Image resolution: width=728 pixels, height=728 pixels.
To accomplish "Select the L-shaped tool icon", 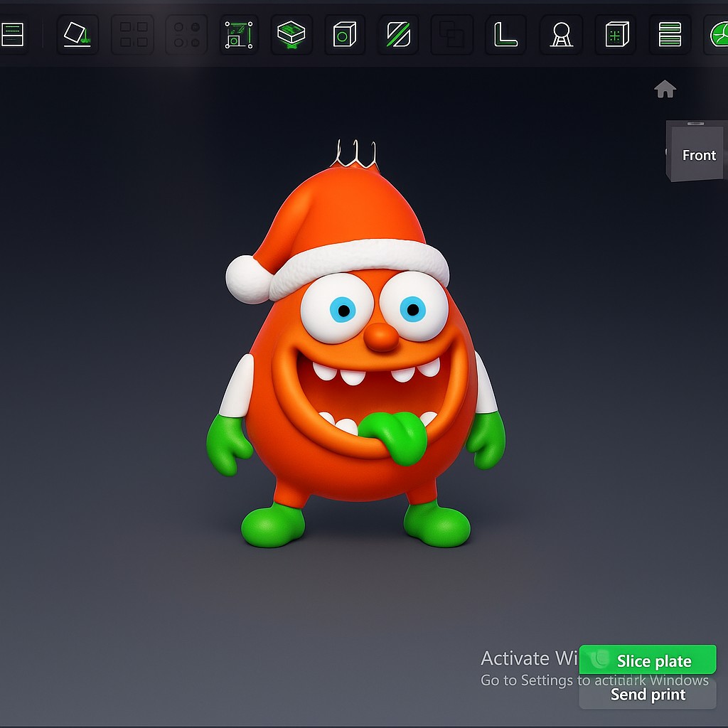I will [x=505, y=33].
